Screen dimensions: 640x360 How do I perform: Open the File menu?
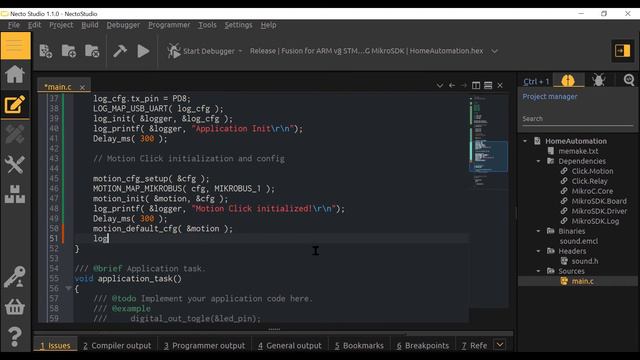pyautogui.click(x=14, y=25)
